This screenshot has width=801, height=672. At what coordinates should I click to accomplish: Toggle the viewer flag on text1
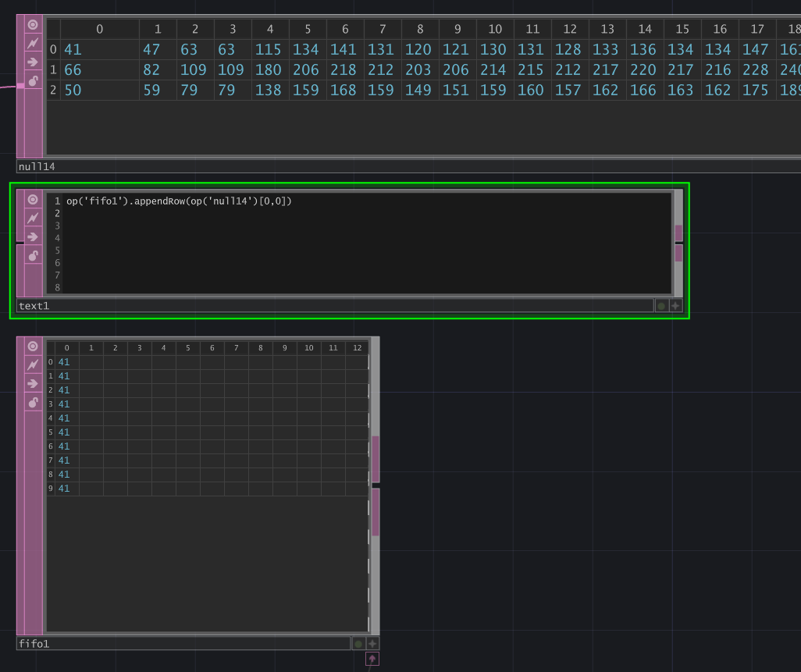[33, 199]
